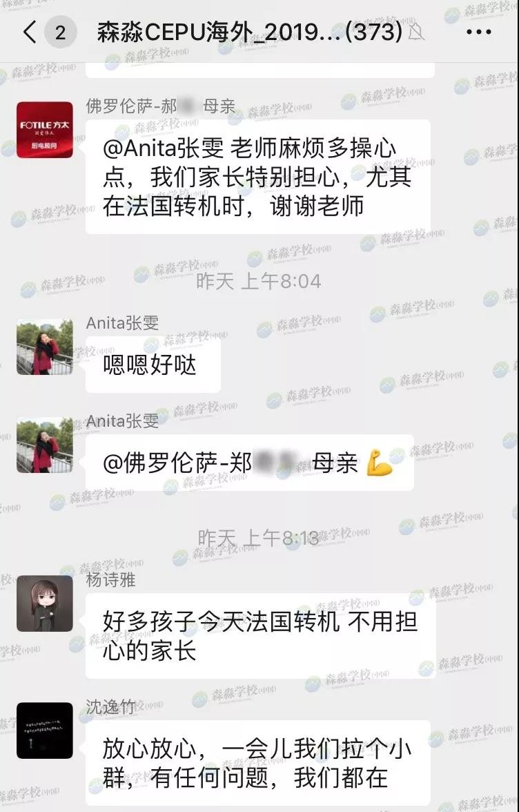Tap the flexed arm emoji
This screenshot has height=812, width=519.
(380, 463)
